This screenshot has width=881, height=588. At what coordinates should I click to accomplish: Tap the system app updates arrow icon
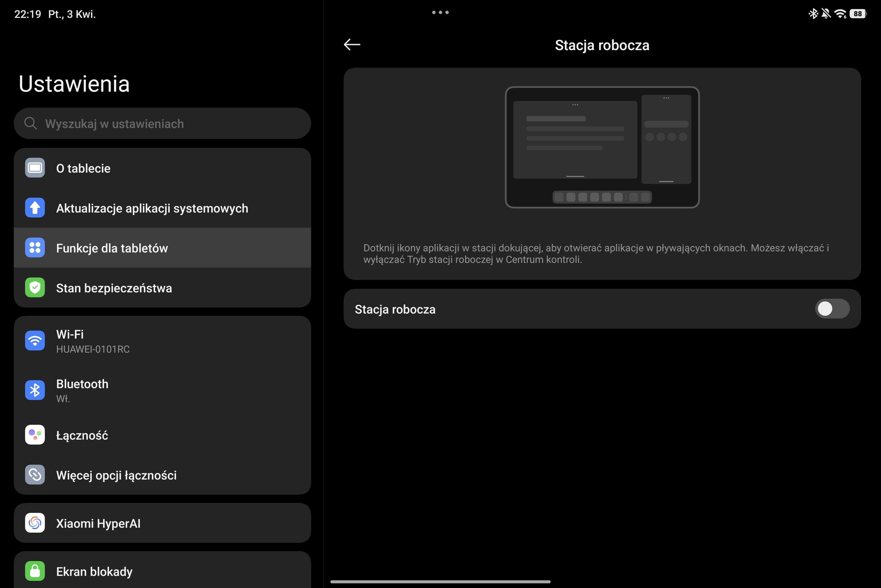(x=35, y=208)
